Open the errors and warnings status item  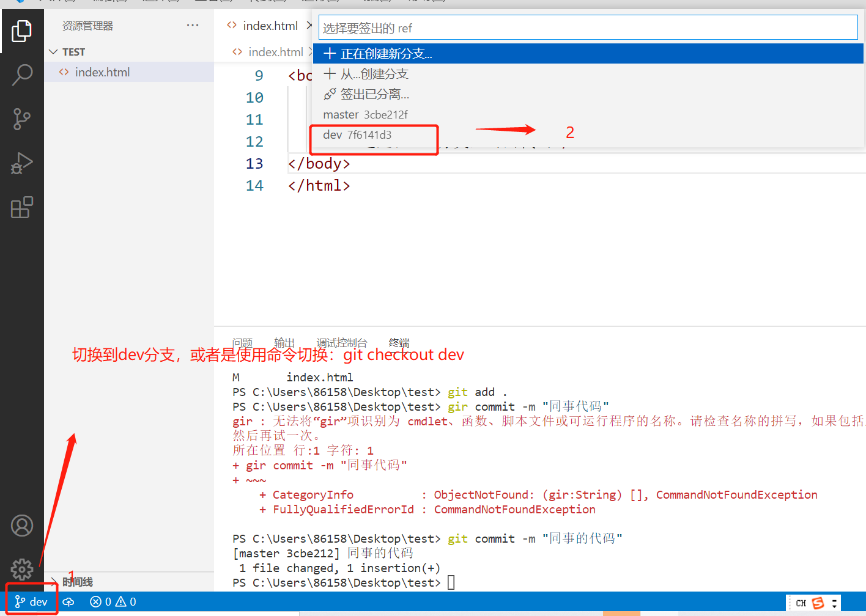(x=113, y=602)
